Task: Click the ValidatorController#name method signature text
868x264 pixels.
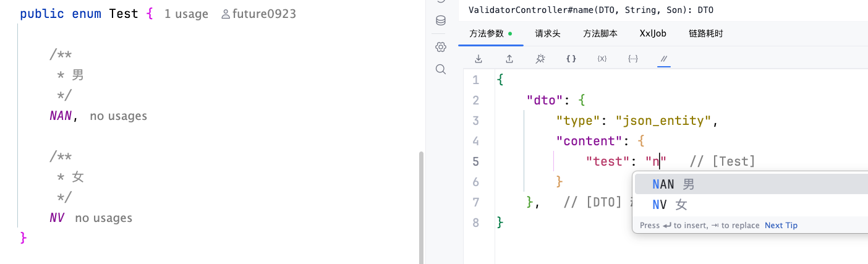Action: point(592,10)
